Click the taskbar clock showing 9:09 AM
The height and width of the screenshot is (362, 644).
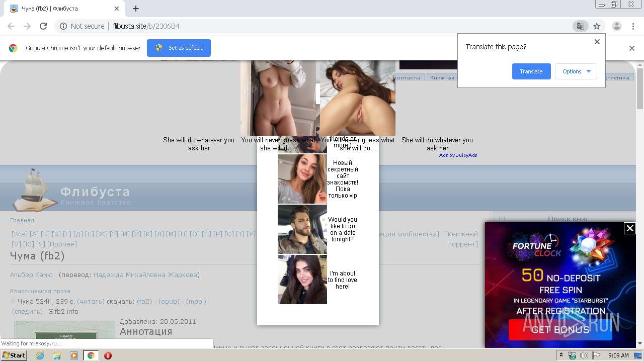tap(618, 355)
